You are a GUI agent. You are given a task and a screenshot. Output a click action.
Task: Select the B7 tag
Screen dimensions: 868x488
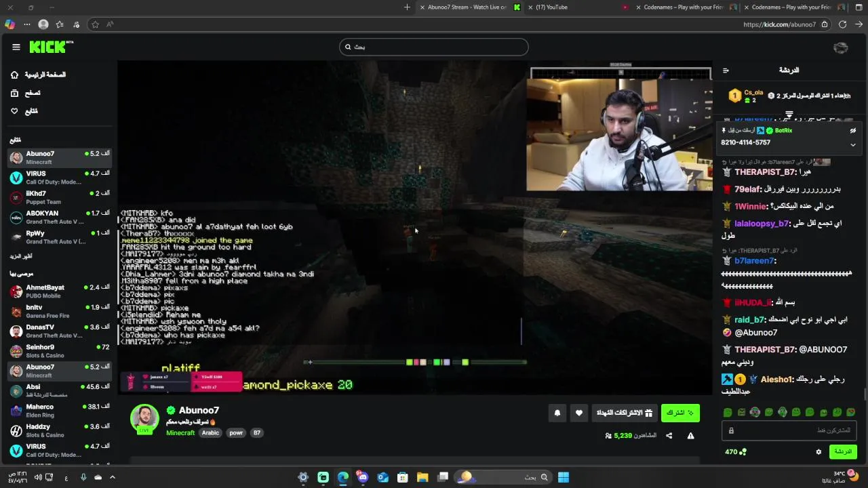[257, 432]
